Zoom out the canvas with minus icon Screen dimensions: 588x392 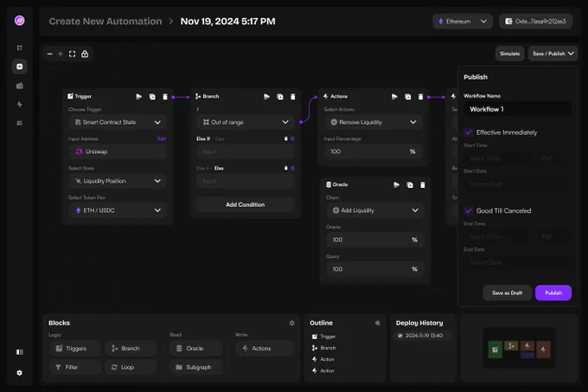pyautogui.click(x=49, y=54)
